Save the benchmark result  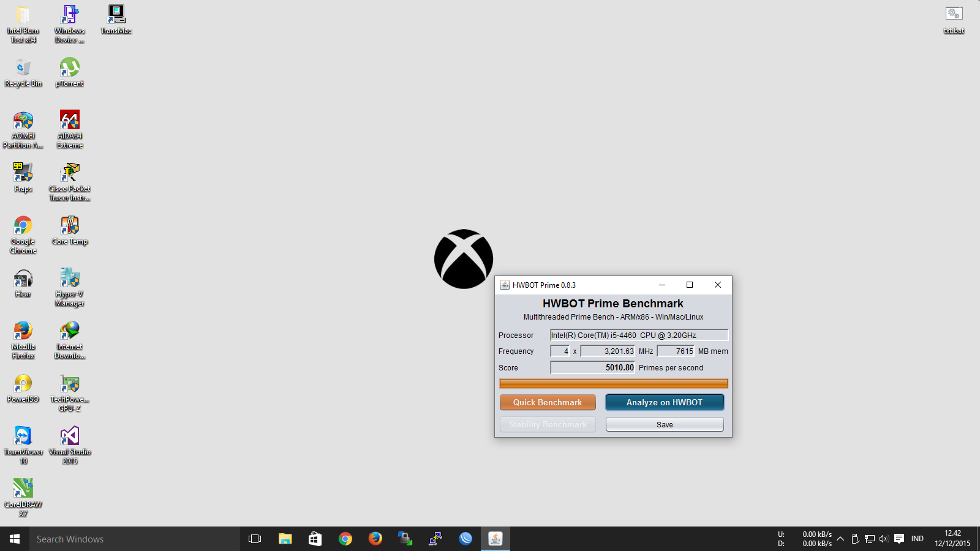pyautogui.click(x=665, y=424)
